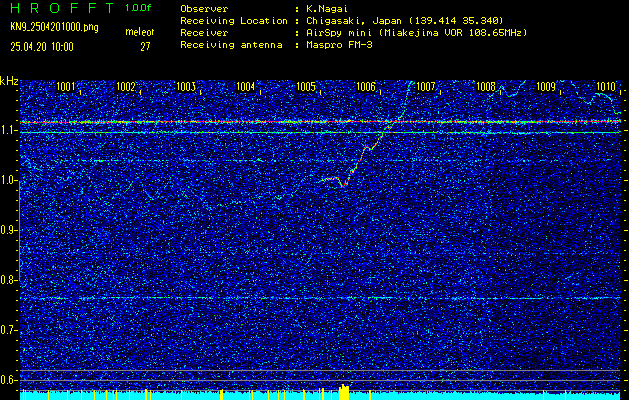Click the 1010 time marker
Viewport: 629px width, 400px height.
[x=606, y=86]
